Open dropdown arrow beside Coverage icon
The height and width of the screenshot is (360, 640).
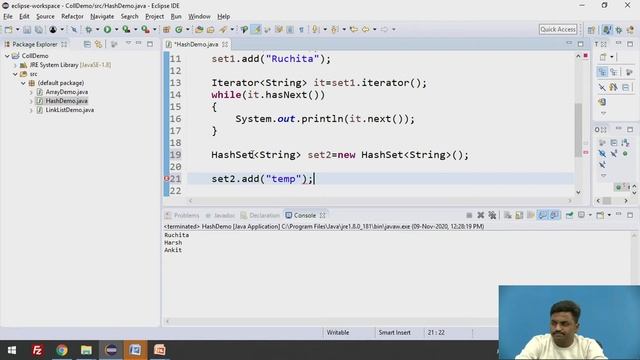pos(135,29)
